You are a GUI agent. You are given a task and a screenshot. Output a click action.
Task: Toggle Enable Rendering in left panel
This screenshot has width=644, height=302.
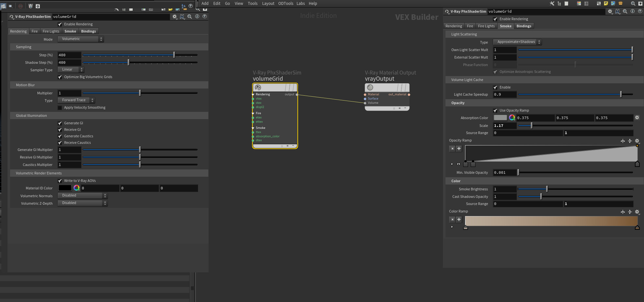coord(60,24)
